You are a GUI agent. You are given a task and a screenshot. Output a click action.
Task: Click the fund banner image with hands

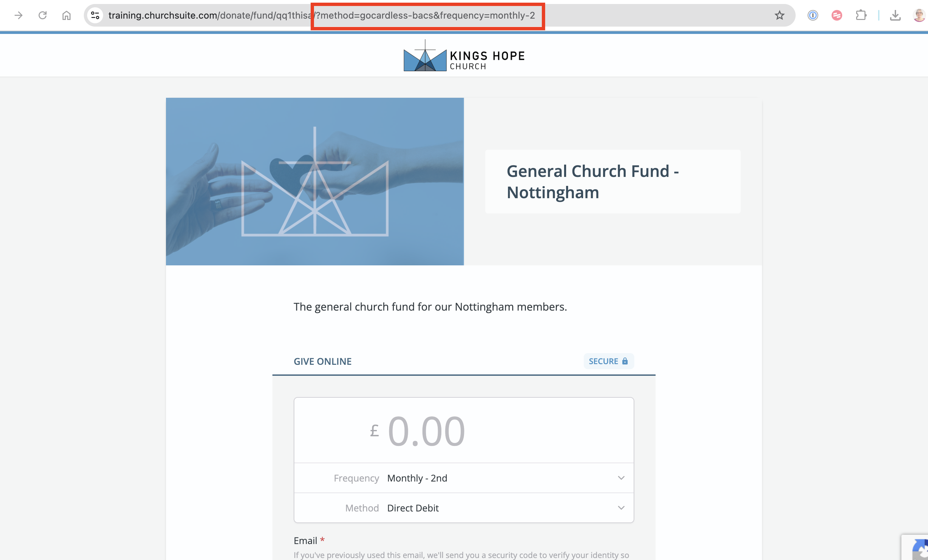(315, 182)
